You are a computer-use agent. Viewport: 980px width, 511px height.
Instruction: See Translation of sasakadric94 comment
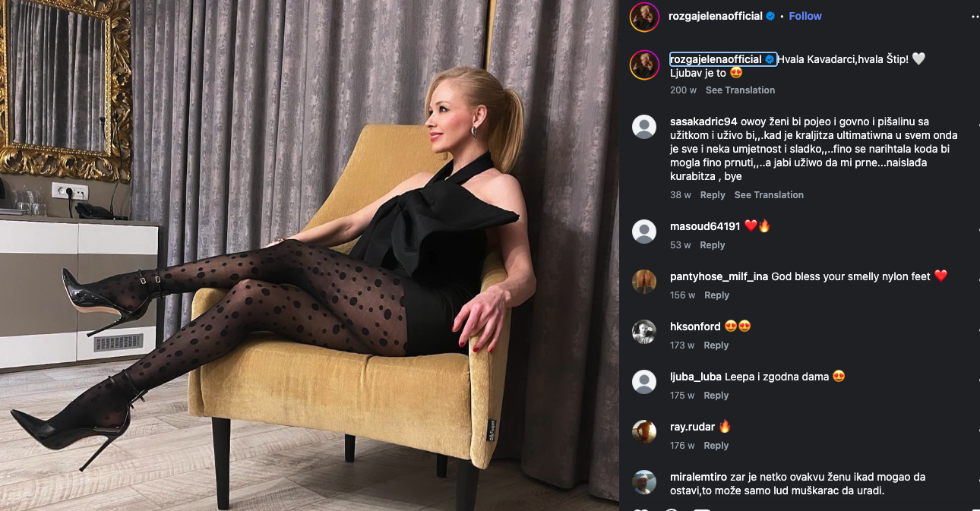click(x=769, y=195)
